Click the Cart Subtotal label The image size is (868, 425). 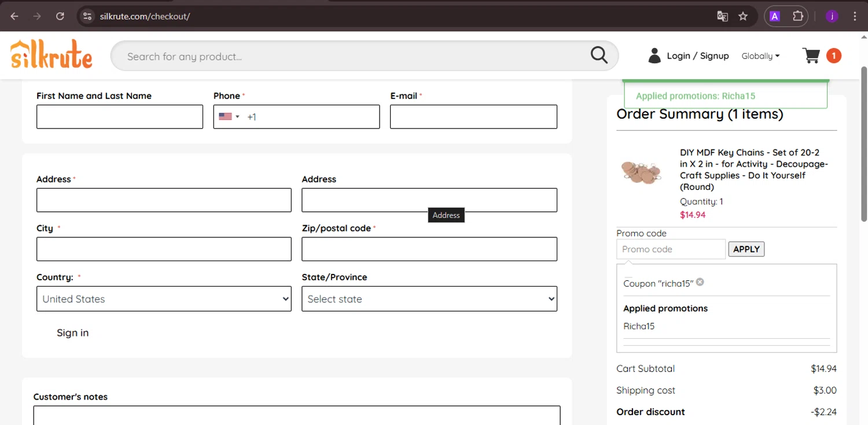pos(645,368)
